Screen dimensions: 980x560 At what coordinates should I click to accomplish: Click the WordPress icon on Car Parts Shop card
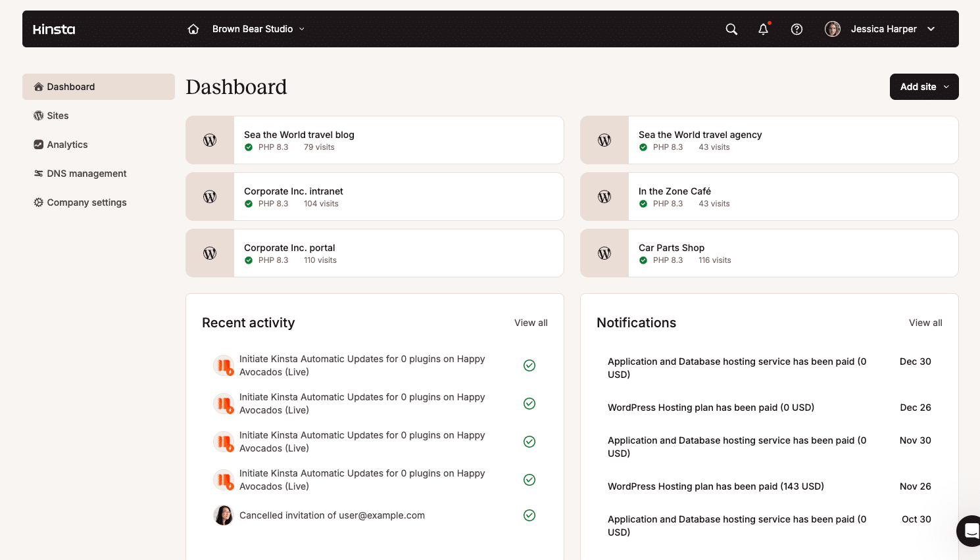604,252
